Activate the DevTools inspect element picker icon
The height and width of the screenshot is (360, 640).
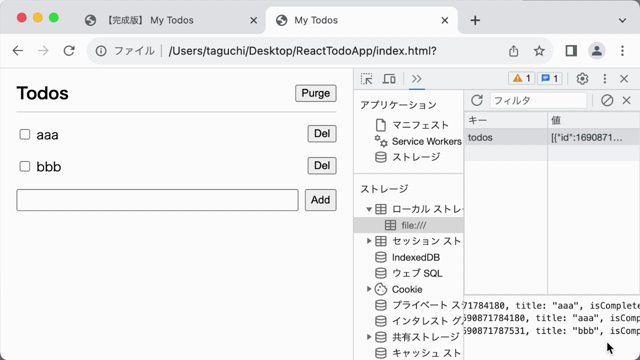367,79
